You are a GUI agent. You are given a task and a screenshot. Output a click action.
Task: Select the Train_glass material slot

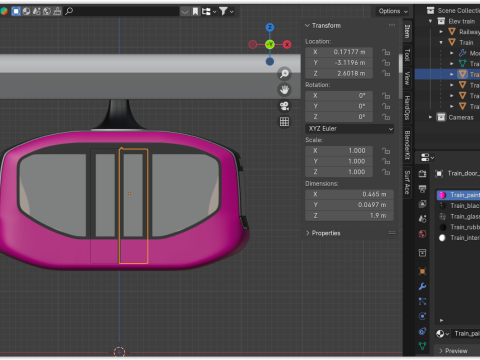[x=458, y=216]
